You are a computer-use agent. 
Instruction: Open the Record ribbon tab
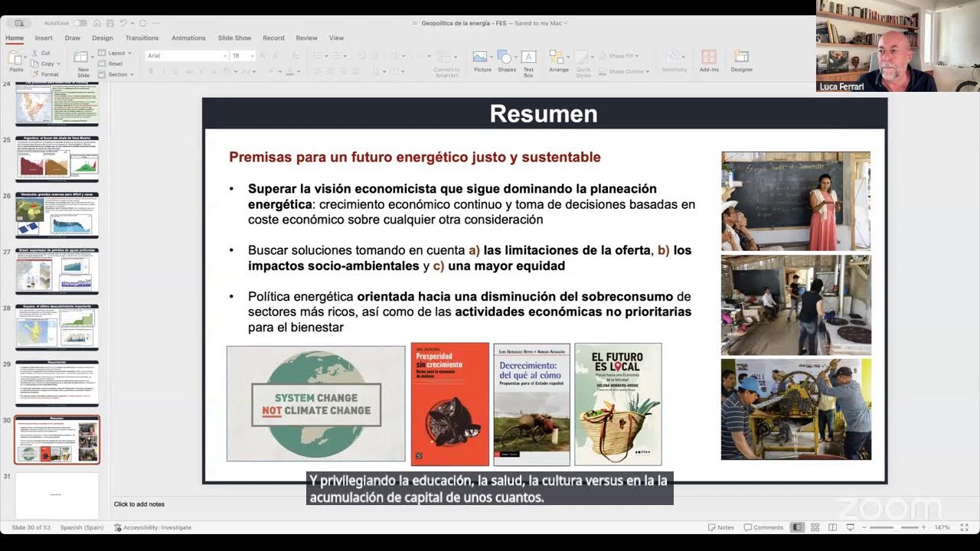[x=273, y=37]
